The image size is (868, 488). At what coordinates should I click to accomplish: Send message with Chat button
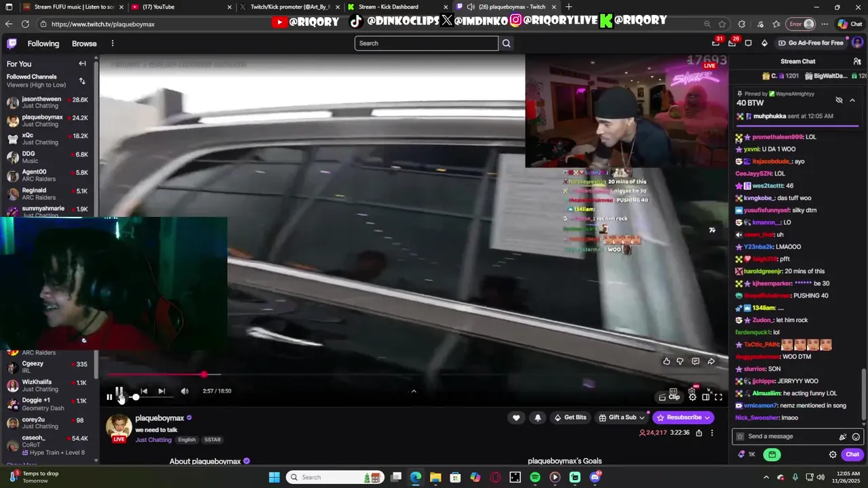852,454
